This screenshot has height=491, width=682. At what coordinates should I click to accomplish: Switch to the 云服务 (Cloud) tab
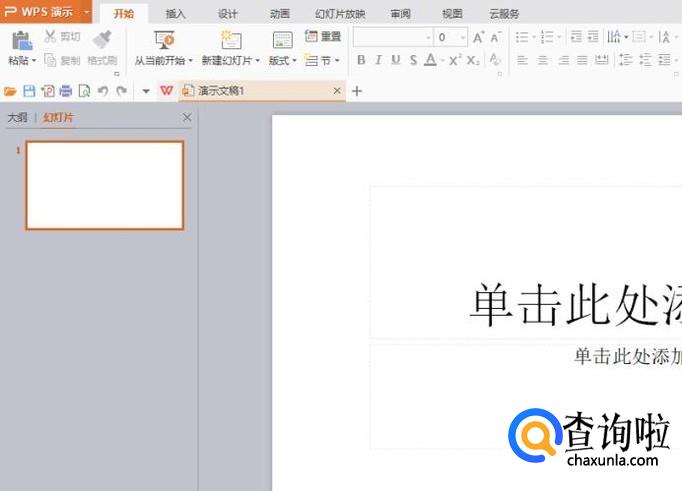click(x=505, y=14)
